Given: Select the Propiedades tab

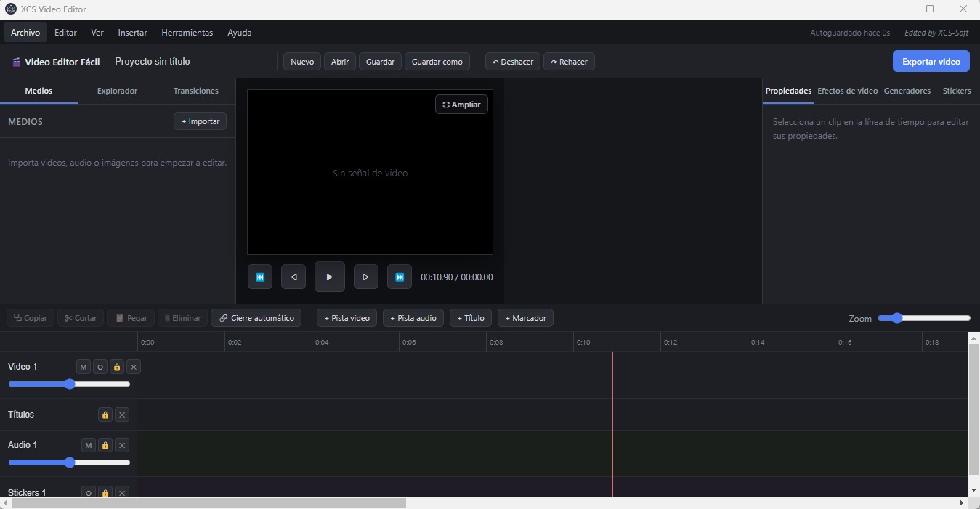Looking at the screenshot, I should pyautogui.click(x=788, y=91).
